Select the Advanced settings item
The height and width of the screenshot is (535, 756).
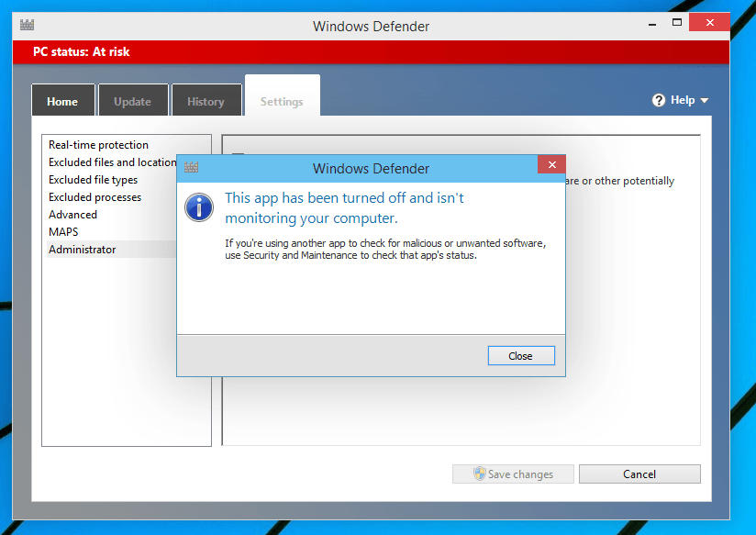pyautogui.click(x=72, y=214)
